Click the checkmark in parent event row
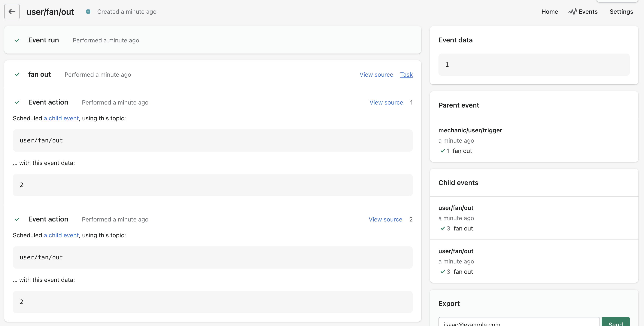 click(443, 151)
